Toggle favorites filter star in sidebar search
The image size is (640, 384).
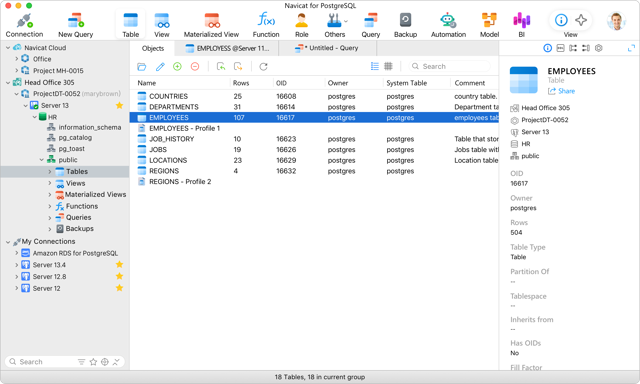[93, 362]
